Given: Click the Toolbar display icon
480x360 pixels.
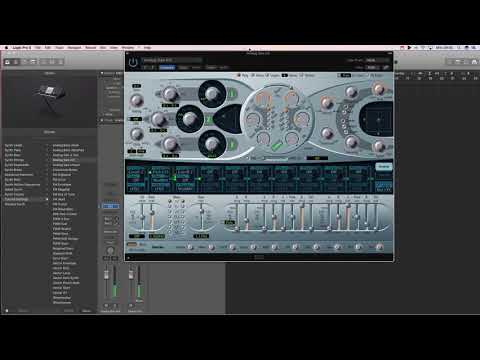Looking at the screenshot, I should pyautogui.click(x=33, y=62).
